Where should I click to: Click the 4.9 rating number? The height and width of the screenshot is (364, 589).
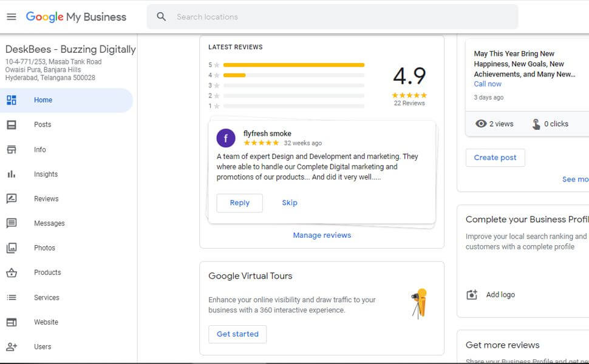[x=409, y=76]
